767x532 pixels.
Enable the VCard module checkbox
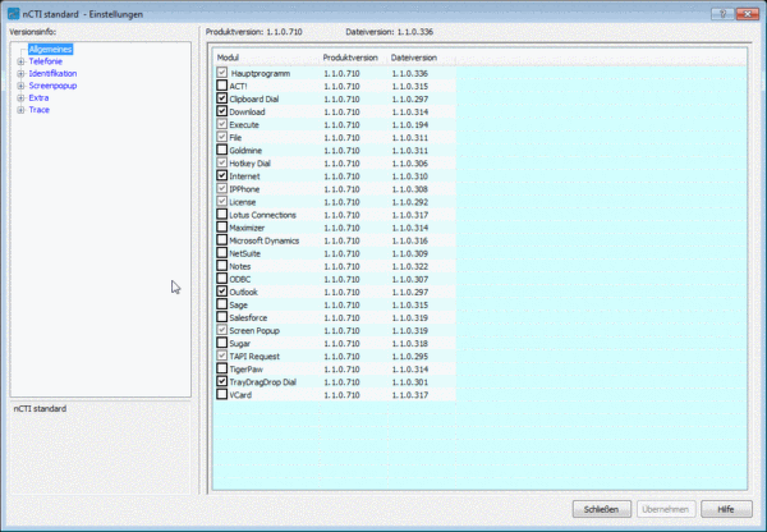[222, 394]
